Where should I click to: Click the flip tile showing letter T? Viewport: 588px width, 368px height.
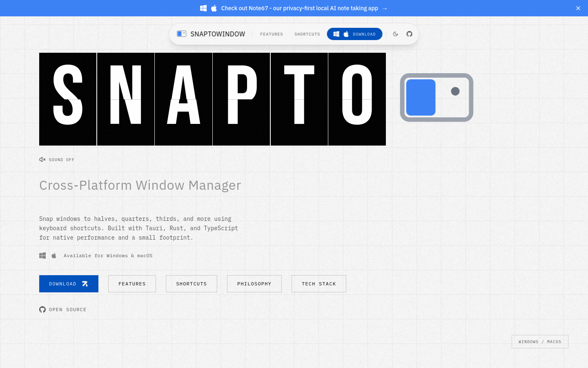(x=299, y=99)
